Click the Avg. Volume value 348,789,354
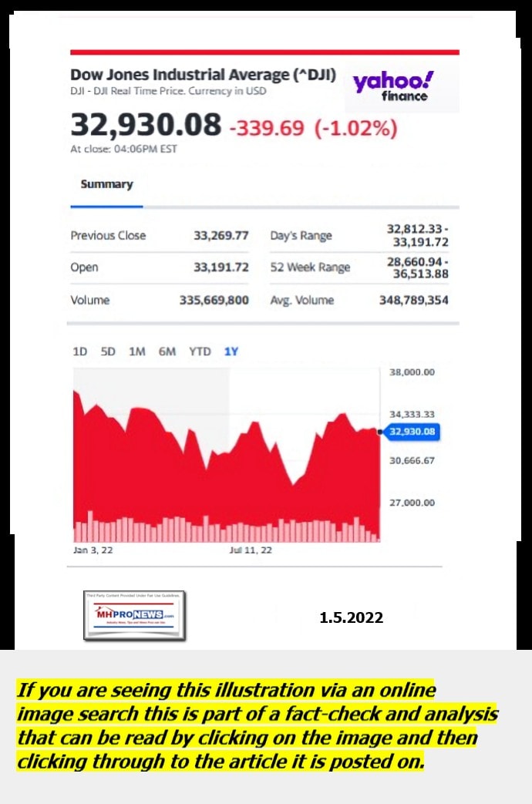 (414, 300)
